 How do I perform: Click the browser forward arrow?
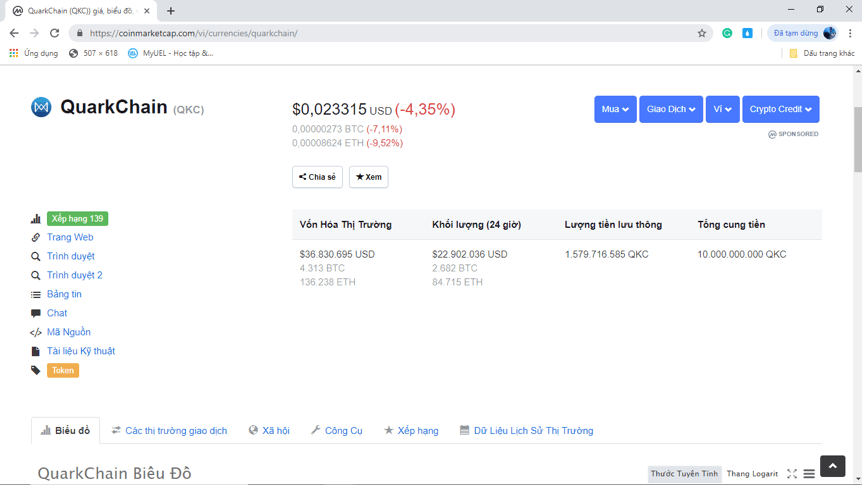click(34, 33)
